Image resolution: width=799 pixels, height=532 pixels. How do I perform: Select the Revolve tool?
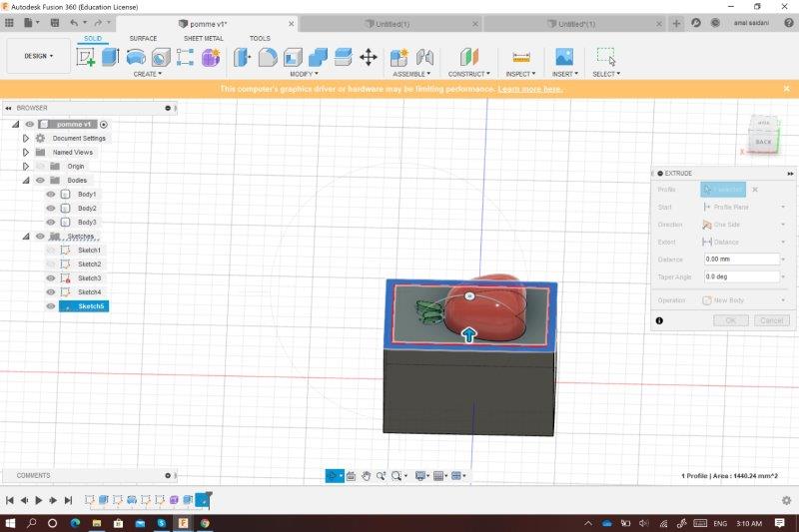pyautogui.click(x=136, y=57)
